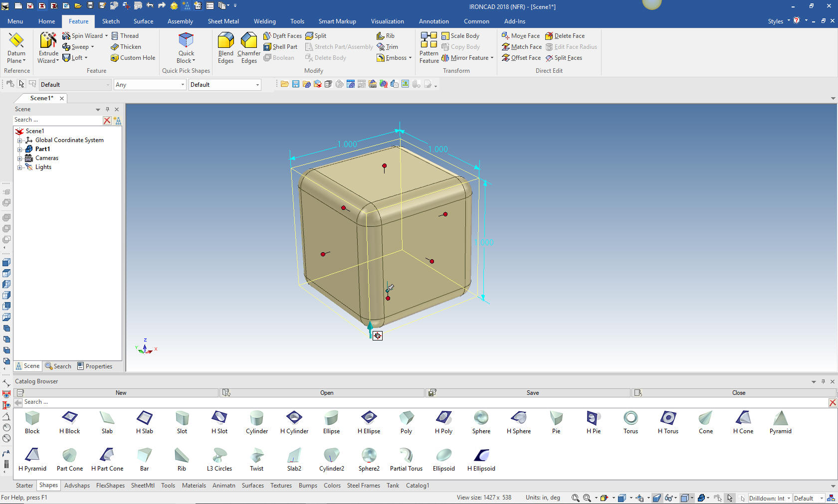This screenshot has height=504, width=838.
Task: Expand the Cameras tree node
Action: coord(20,159)
